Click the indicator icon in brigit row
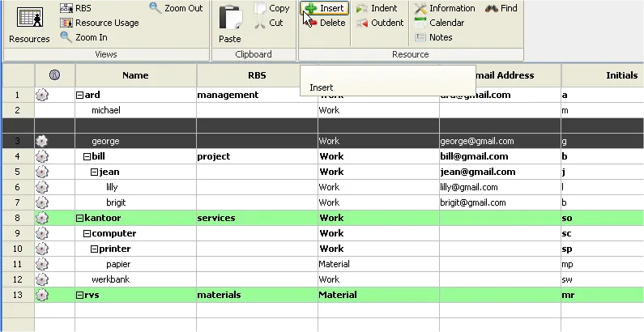This screenshot has height=332, width=644. [42, 202]
